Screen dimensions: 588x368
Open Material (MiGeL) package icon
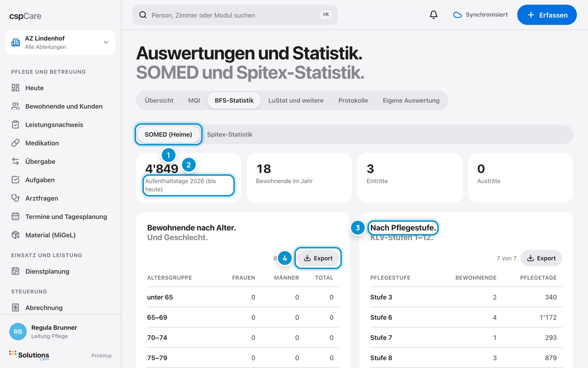point(15,235)
